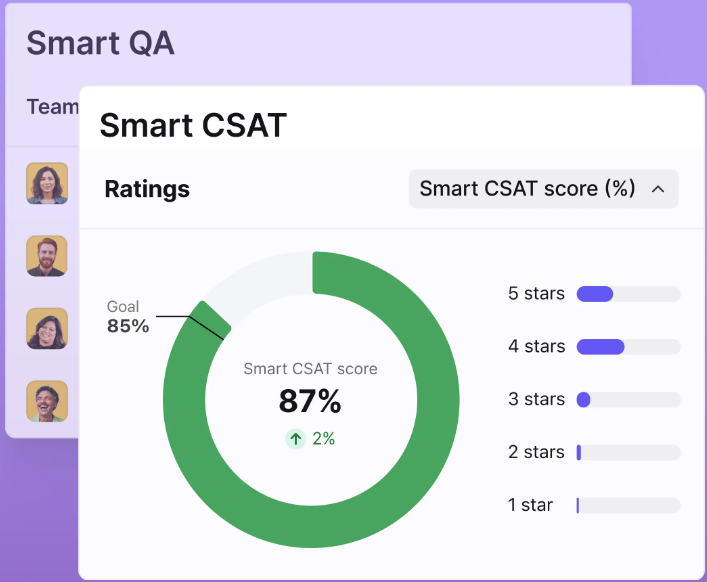Click the Goal 85% label
The width and height of the screenshot is (707, 582).
pyautogui.click(x=128, y=317)
